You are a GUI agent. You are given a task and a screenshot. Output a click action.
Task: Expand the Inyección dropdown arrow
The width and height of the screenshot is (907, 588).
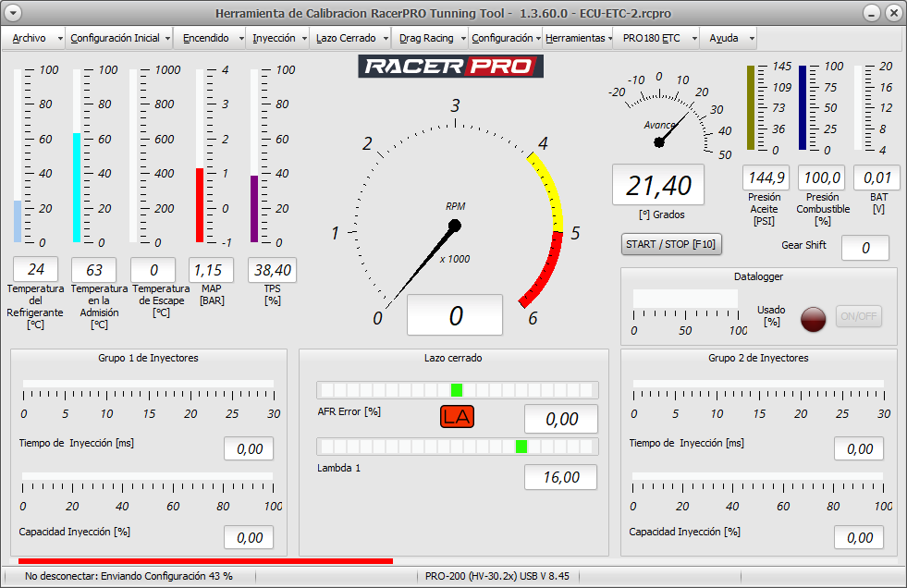303,39
